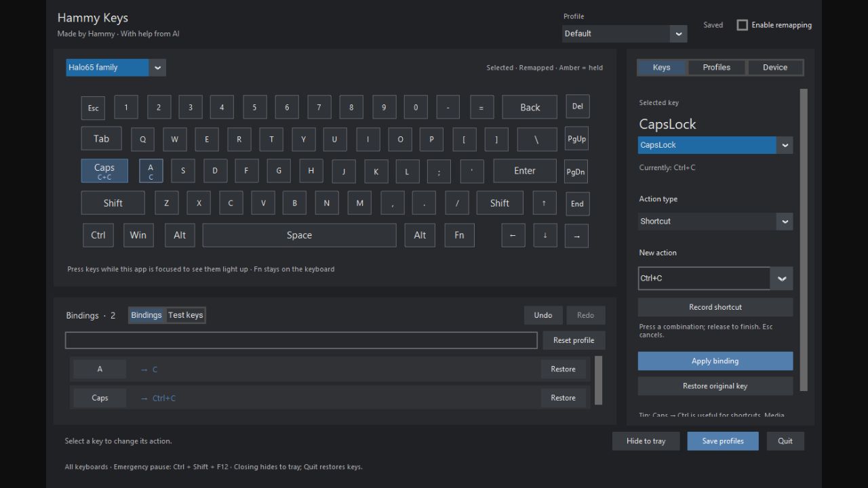
Task: Select the Enter key
Action: tap(525, 171)
